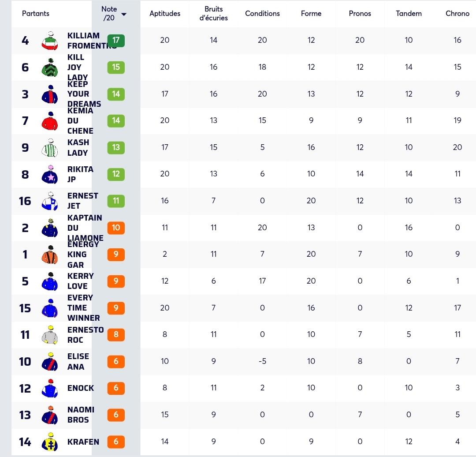Viewport: 476px width, 457px height.
Task: Click Krafen's yellow and blue jockey silk
Action: (49, 442)
